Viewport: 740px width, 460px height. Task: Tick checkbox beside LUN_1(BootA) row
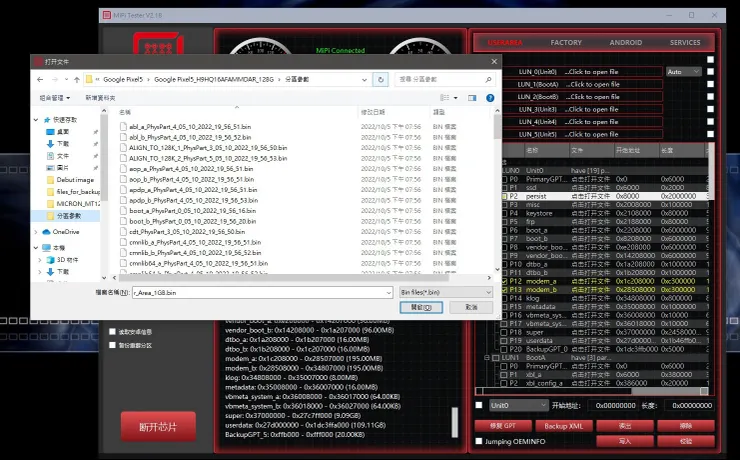[710, 84]
